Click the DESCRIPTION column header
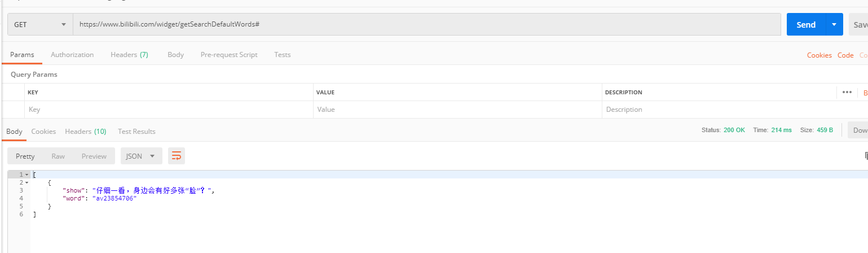868x253 pixels. click(623, 92)
